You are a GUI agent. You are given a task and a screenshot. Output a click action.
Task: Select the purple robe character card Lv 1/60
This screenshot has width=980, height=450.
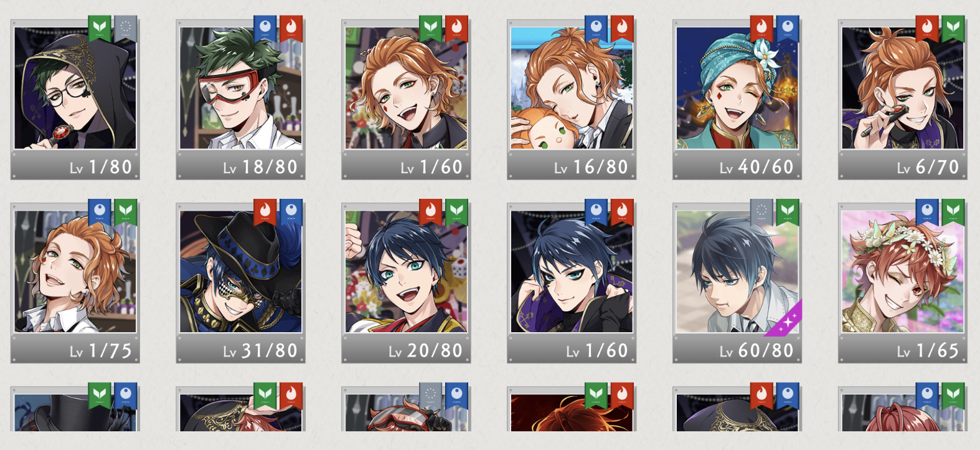point(572,283)
